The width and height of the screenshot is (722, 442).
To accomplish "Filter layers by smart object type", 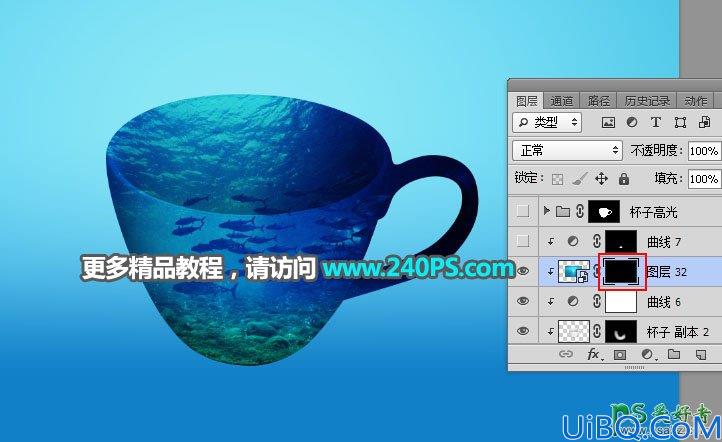I will click(705, 122).
